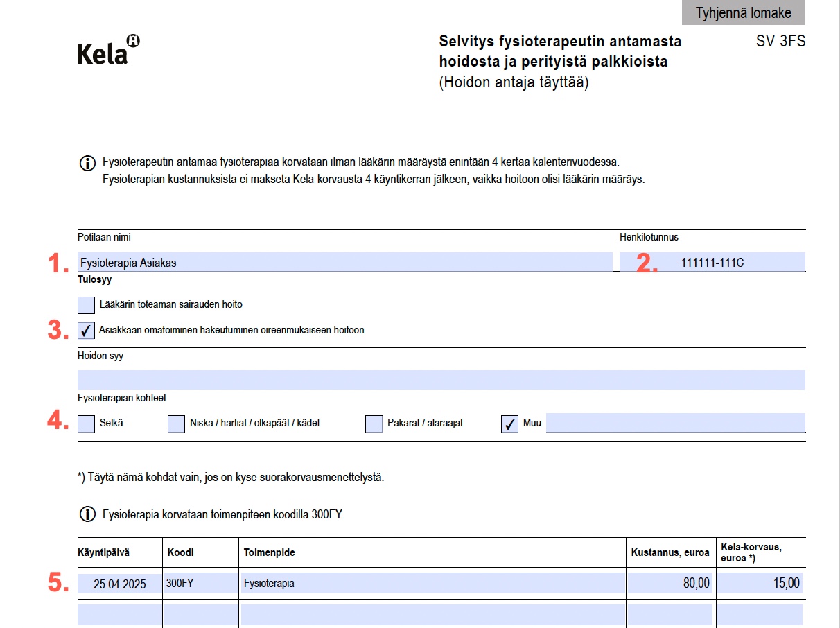Check the Niska / hartiat / olkapäät / kädet box

177,424
